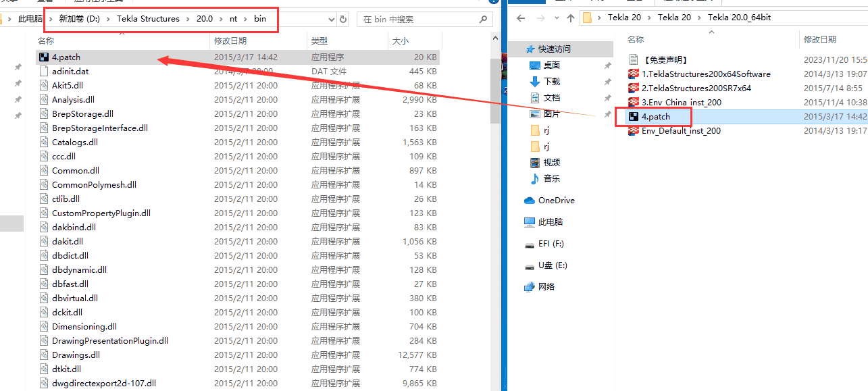The image size is (868, 391).
Task: Click the adinit.dat file icon
Action: point(44,71)
